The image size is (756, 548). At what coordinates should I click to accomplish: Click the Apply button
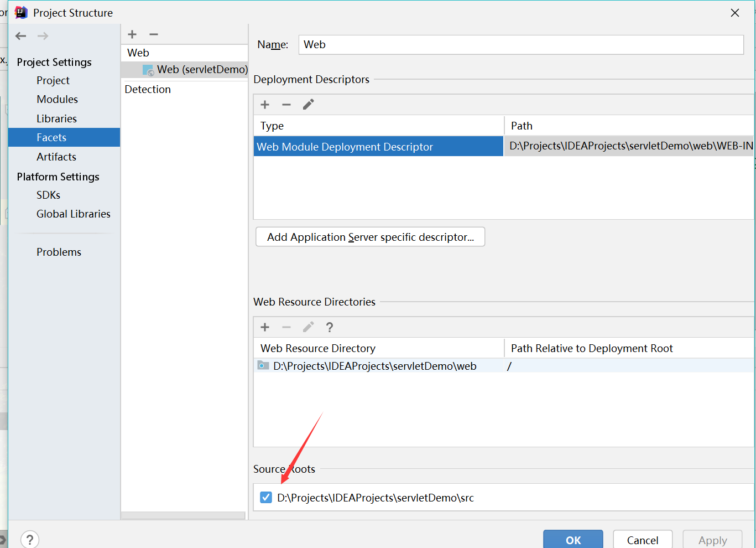pyautogui.click(x=712, y=541)
